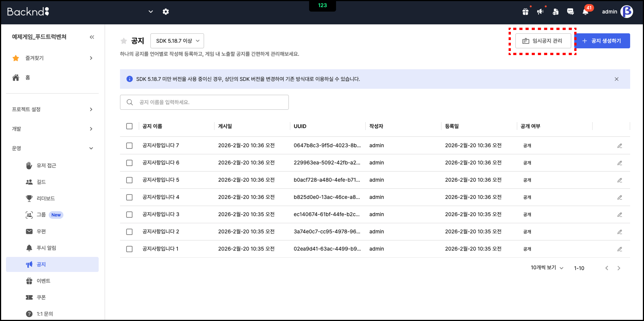Open notifications bell with 41 badge
Viewport: 644px width, 321px height.
[585, 12]
